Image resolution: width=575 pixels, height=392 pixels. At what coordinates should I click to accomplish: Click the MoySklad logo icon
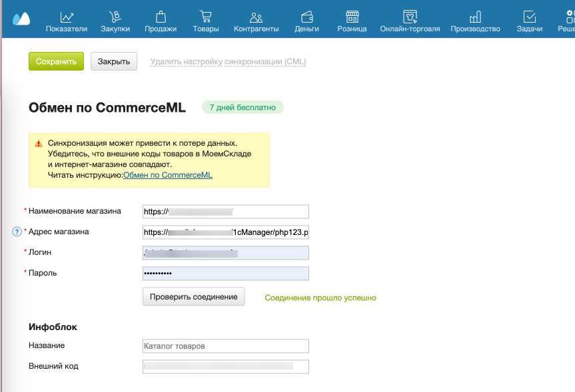(21, 19)
